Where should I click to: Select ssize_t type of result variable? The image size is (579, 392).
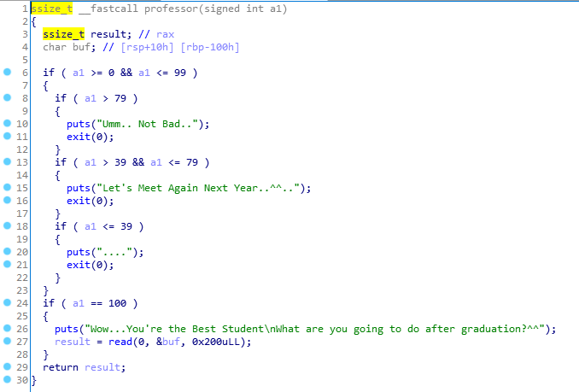[63, 34]
